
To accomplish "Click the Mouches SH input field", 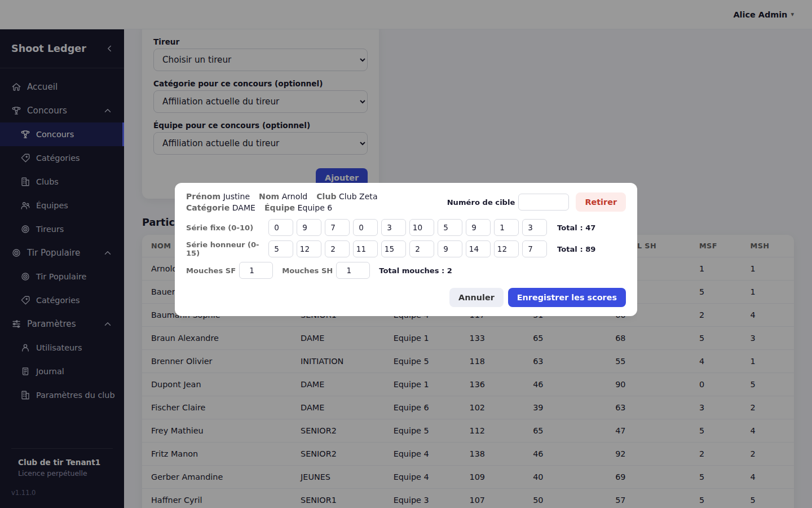I will (x=353, y=270).
